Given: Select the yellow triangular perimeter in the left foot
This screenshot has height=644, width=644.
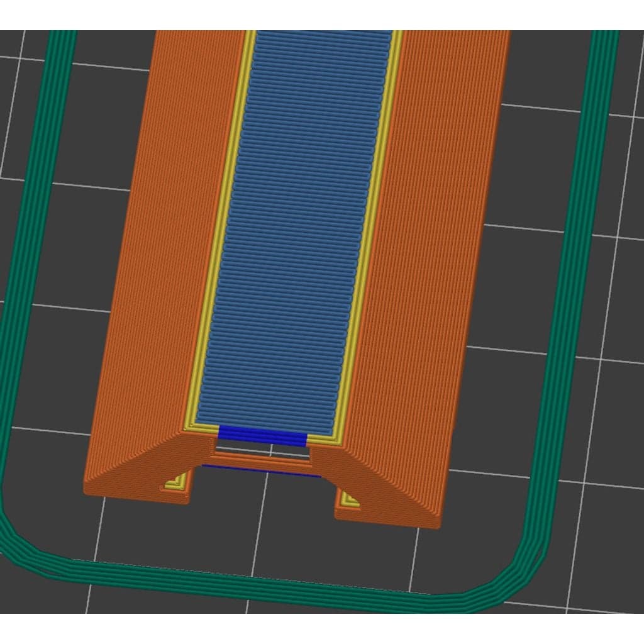Looking at the screenshot, I should point(177,481).
